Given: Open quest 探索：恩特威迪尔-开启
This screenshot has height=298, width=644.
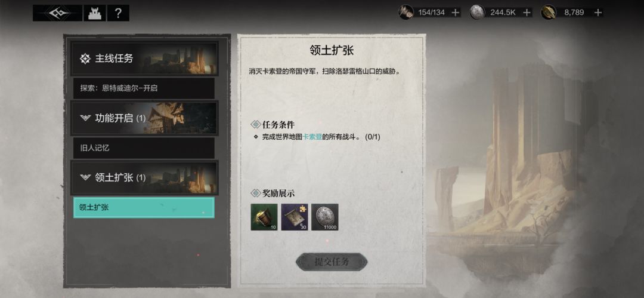Looking at the screenshot, I should click(144, 88).
